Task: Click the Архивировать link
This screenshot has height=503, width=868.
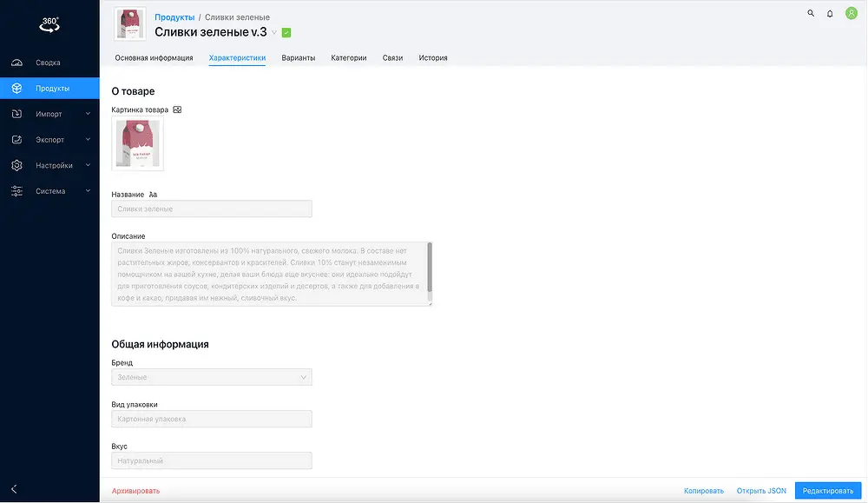Action: (135, 491)
